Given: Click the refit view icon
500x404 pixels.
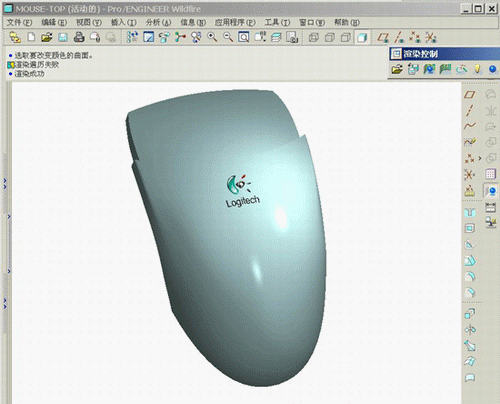Looking at the screenshot, I should click(x=244, y=37).
